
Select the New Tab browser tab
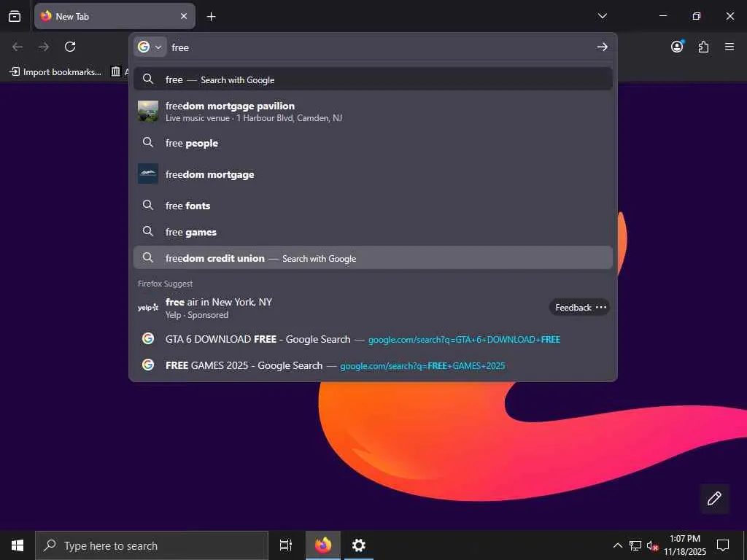tap(115, 16)
